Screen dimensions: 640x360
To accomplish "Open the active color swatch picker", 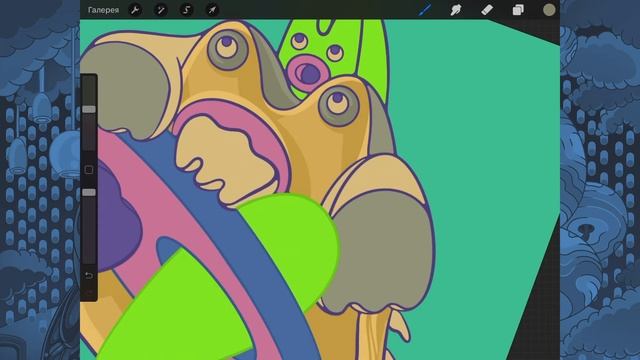I will coord(549,10).
